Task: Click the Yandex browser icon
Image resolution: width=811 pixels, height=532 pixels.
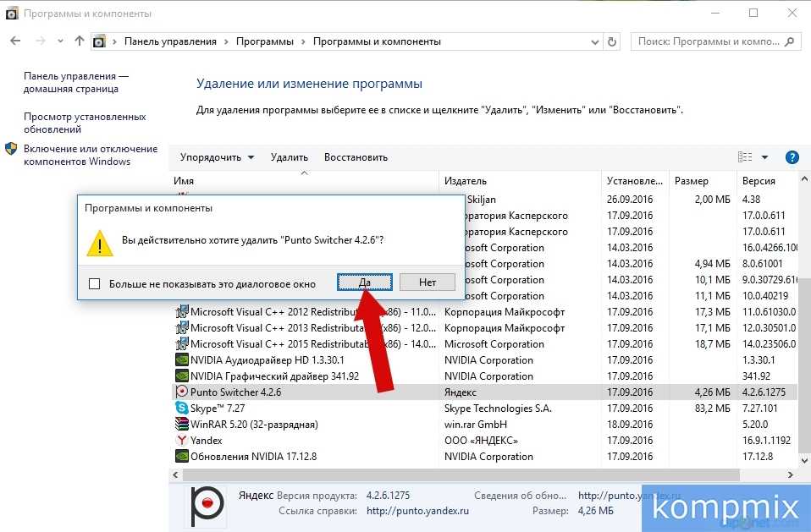Action: 181,440
